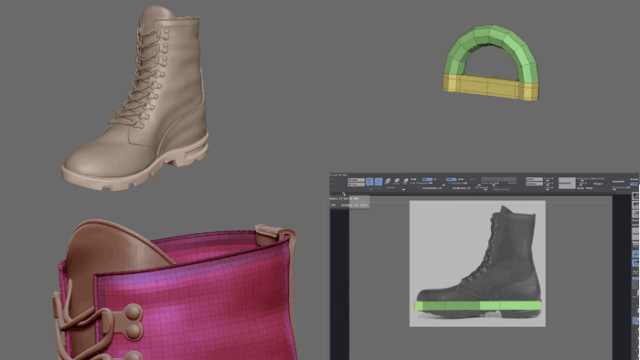Screen dimensions: 640x360
Task: Click the Live Boolean button below LightBox
Action: click(x=356, y=184)
